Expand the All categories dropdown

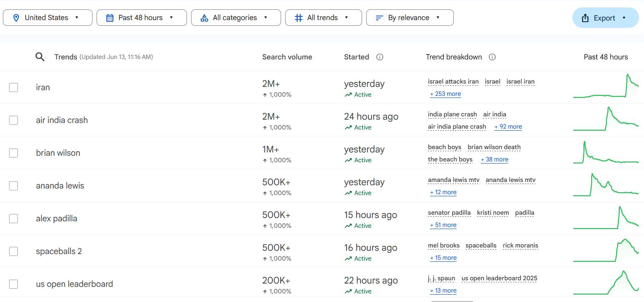coord(236,18)
